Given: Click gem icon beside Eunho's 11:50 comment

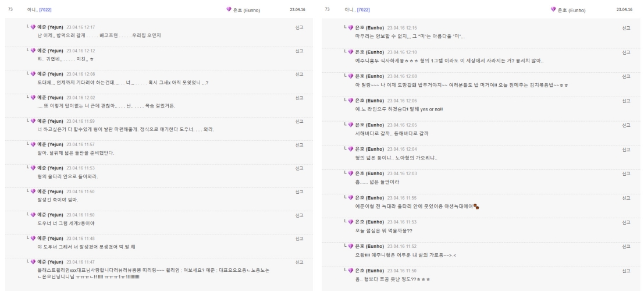Looking at the screenshot, I should (351, 270).
